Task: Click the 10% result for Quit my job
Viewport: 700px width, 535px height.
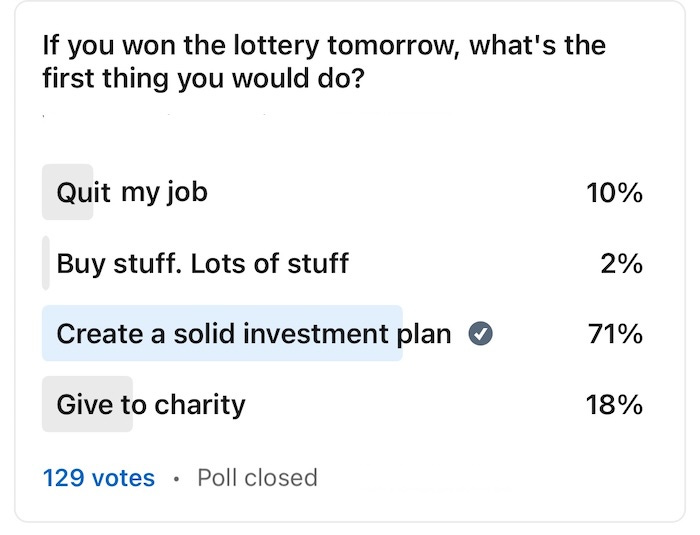Action: coord(615,193)
